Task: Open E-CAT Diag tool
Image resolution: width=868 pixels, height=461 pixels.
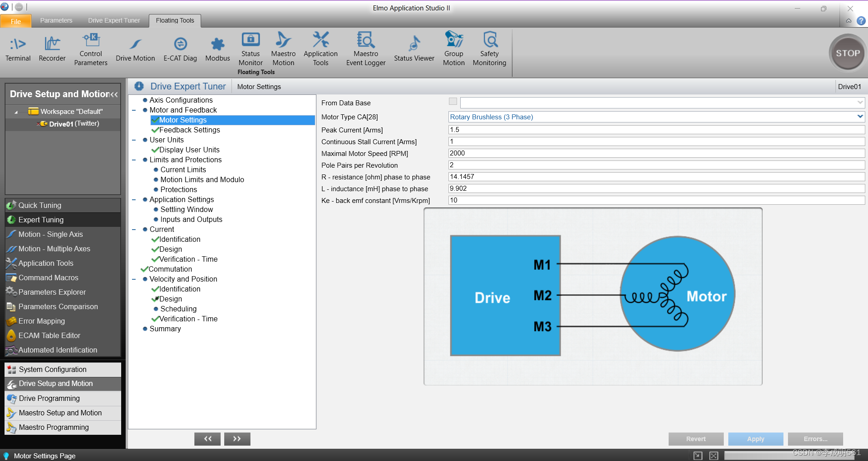Action: (x=180, y=49)
